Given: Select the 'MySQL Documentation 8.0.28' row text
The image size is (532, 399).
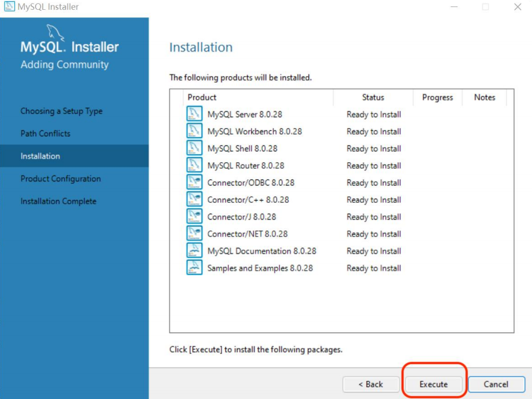Looking at the screenshot, I should click(x=261, y=251).
